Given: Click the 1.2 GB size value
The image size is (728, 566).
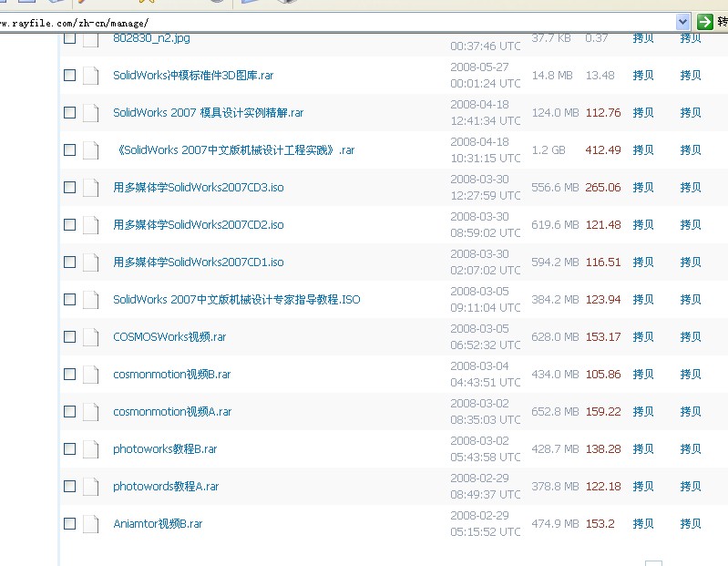Looking at the screenshot, I should tap(549, 150).
